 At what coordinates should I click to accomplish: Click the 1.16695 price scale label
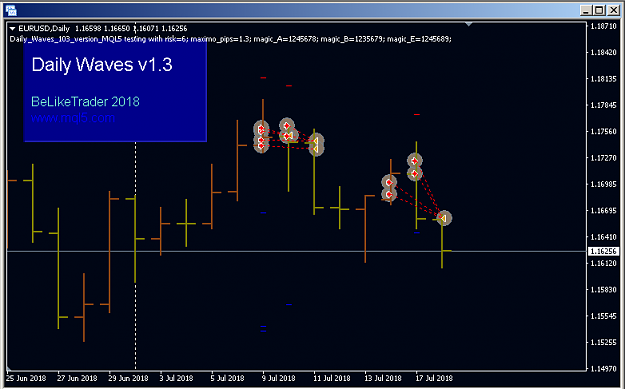(603, 211)
